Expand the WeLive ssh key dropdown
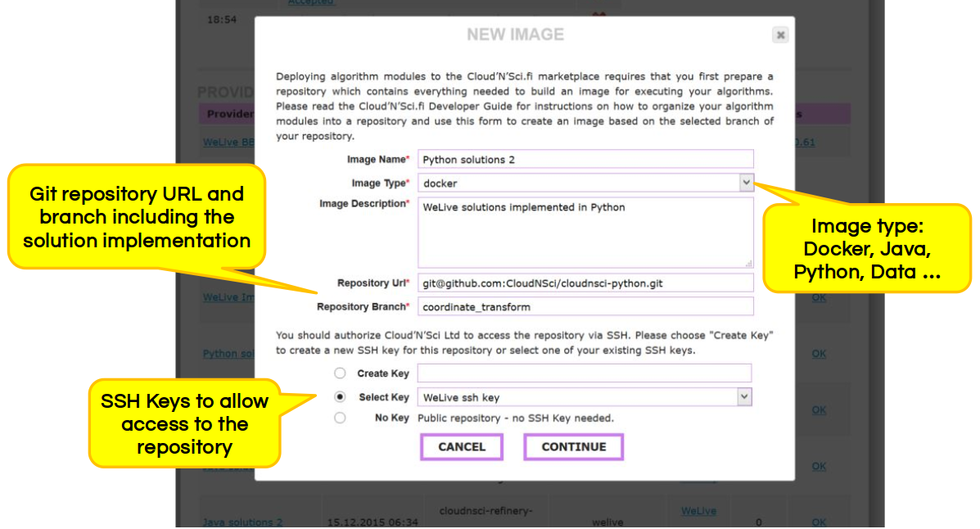This screenshot has width=980, height=529. [585, 397]
